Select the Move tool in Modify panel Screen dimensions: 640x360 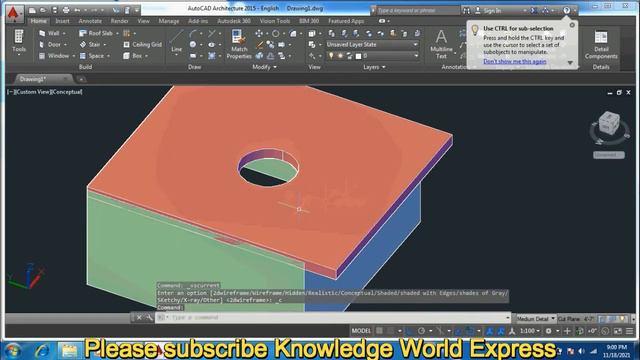point(259,33)
